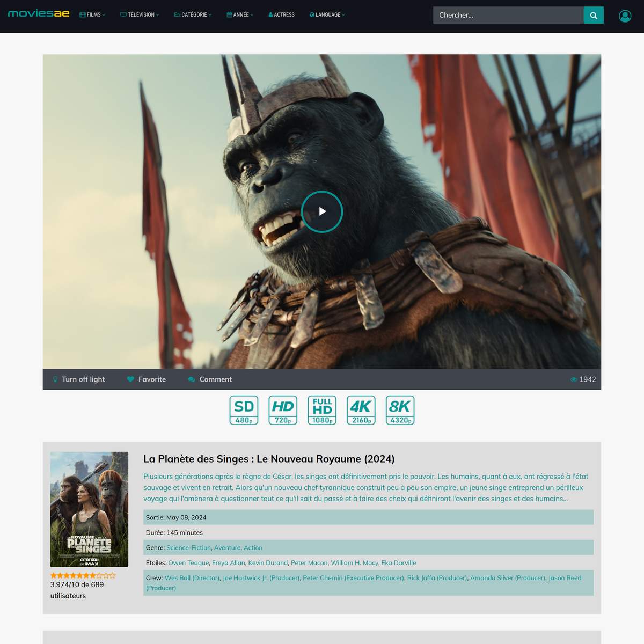View actor Kevin Durand's page
The width and height of the screenshot is (644, 644).
(x=268, y=563)
